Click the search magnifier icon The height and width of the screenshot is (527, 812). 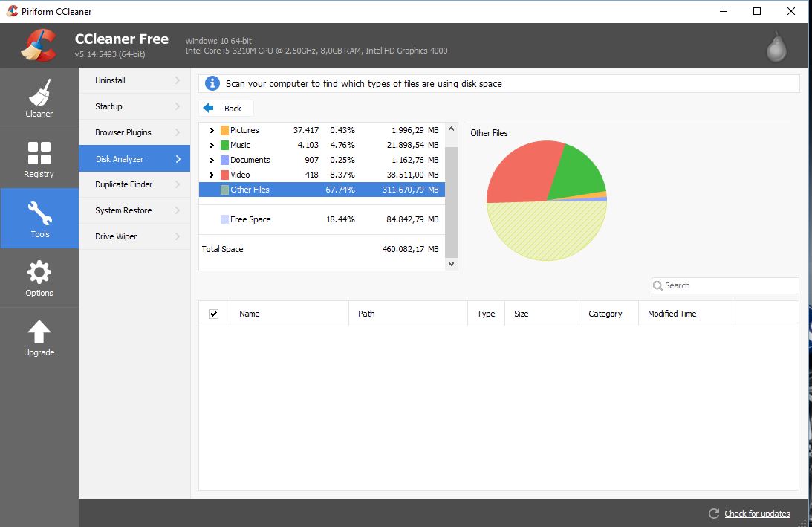[x=657, y=285]
